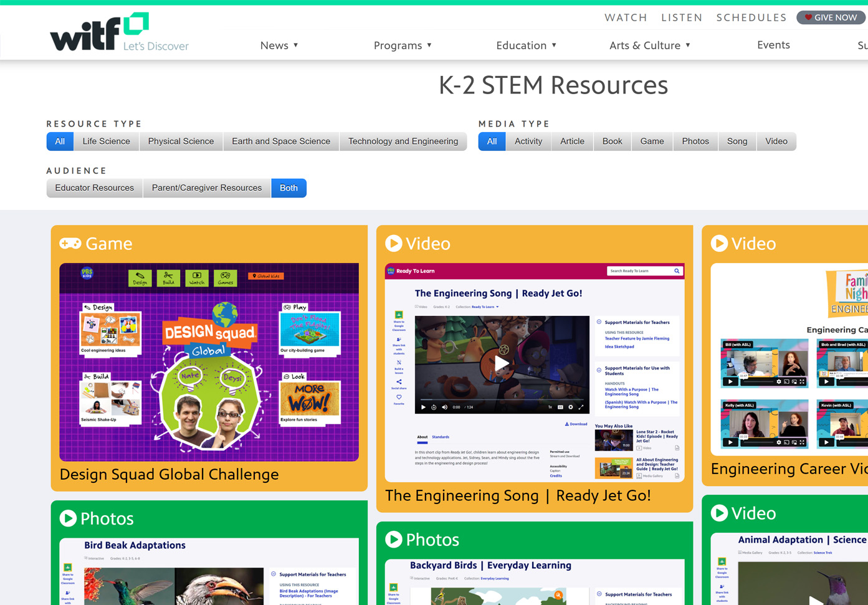Click the LISTEN link

[x=682, y=17]
